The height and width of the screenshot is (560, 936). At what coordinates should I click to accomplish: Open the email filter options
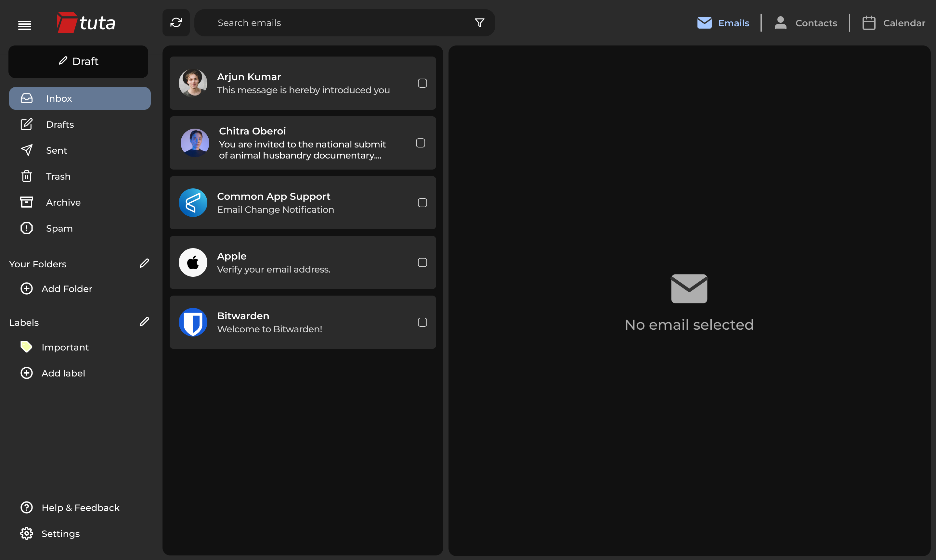click(479, 23)
